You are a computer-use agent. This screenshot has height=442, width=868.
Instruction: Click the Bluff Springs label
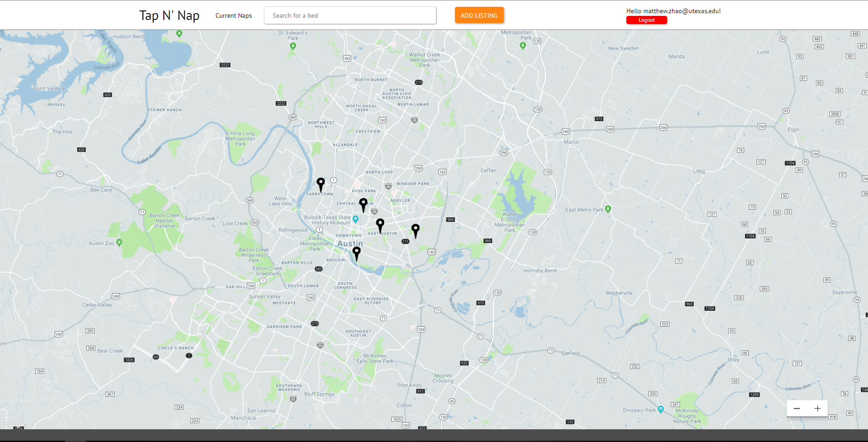[319, 394]
